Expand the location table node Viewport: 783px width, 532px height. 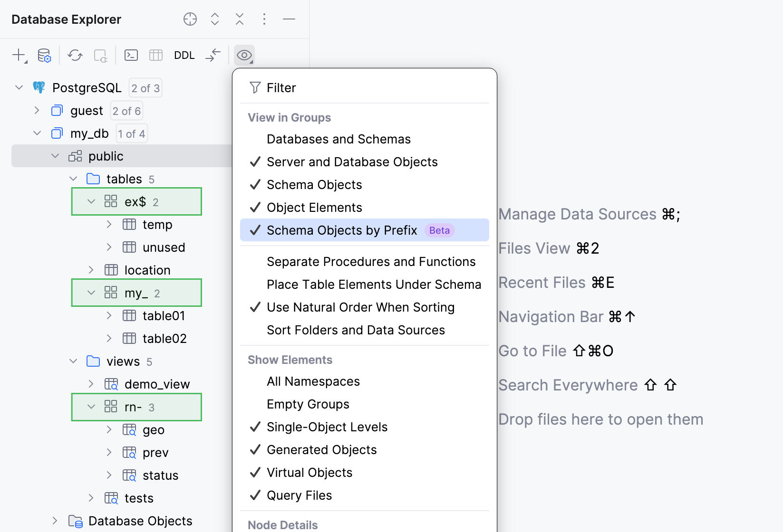[x=91, y=270]
